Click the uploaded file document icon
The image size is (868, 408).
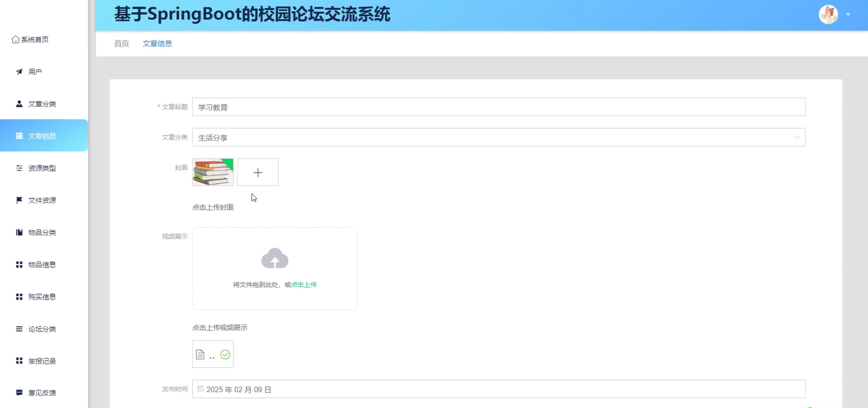[x=200, y=355]
